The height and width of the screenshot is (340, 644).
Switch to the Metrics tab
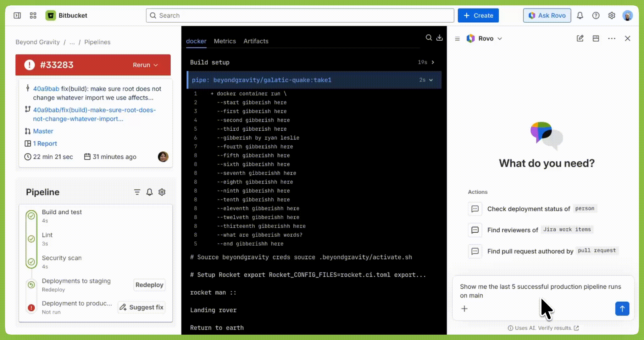click(225, 41)
